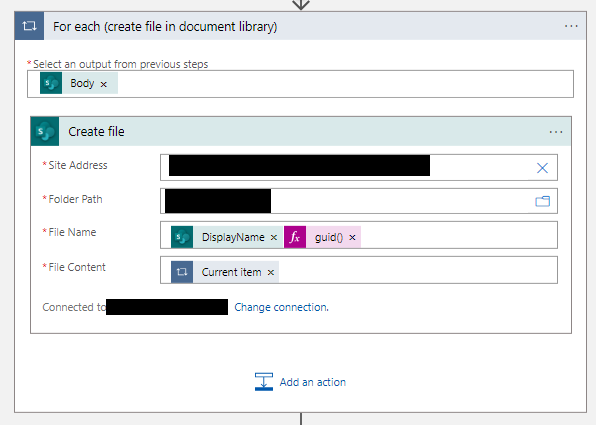The image size is (596, 428).
Task: Click inside the Folder Path field
Action: pos(359,201)
